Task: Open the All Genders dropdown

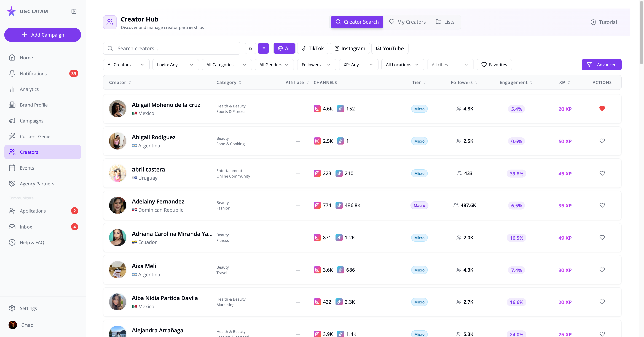Action: coord(274,65)
